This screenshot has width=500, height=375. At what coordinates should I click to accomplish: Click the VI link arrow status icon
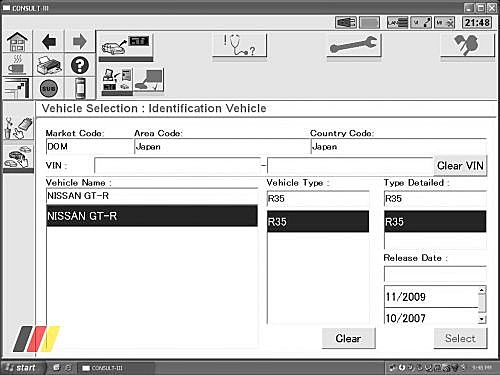pos(421,23)
